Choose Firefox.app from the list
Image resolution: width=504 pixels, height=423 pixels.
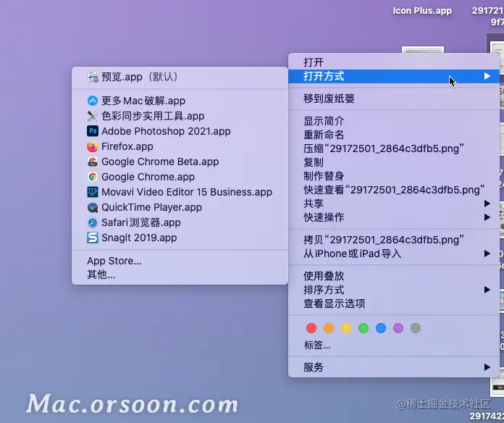point(180,146)
